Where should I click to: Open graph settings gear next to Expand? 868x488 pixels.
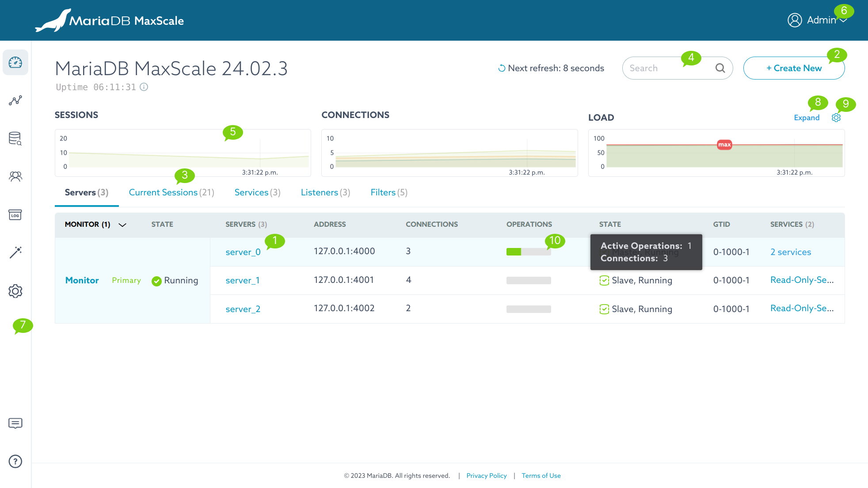(836, 118)
